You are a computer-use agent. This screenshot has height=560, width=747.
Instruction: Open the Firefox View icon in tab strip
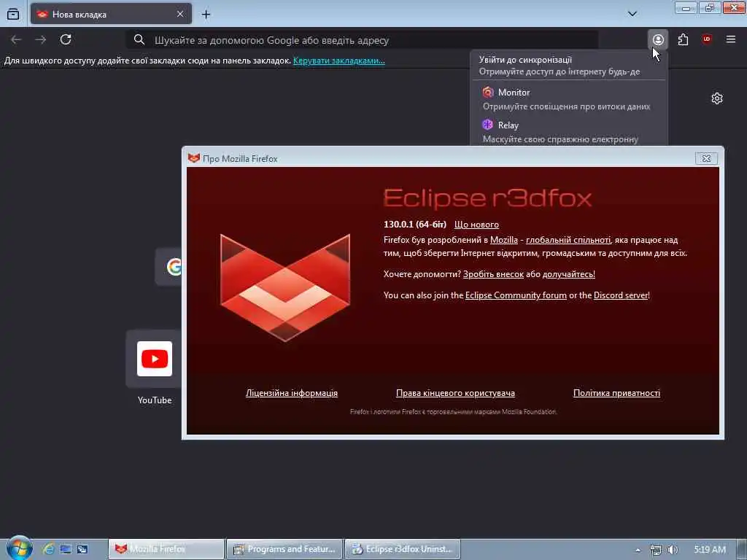click(x=13, y=14)
